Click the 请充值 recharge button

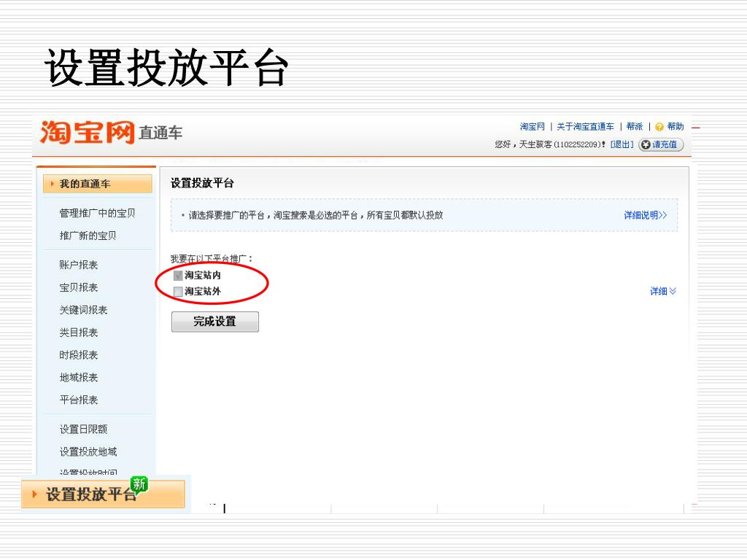click(661, 145)
